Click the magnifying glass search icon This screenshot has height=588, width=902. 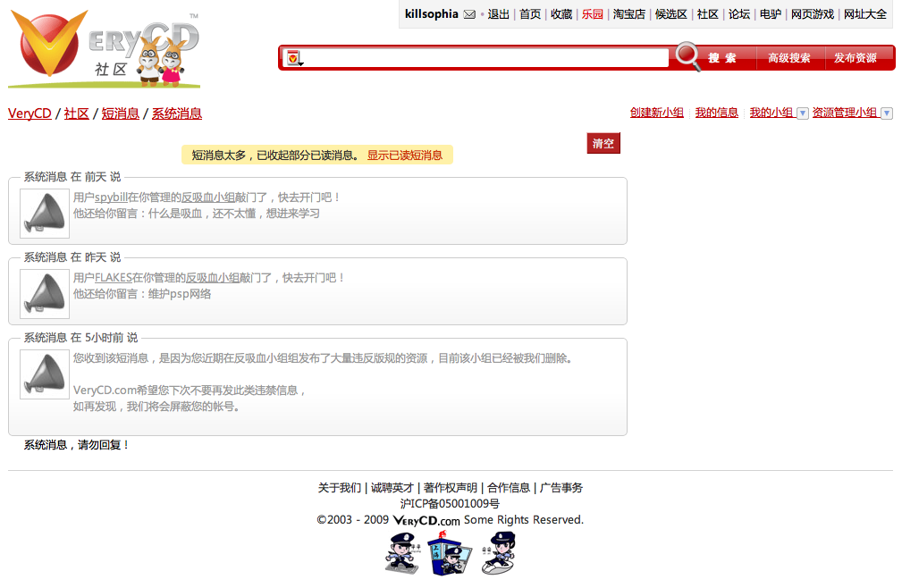687,56
